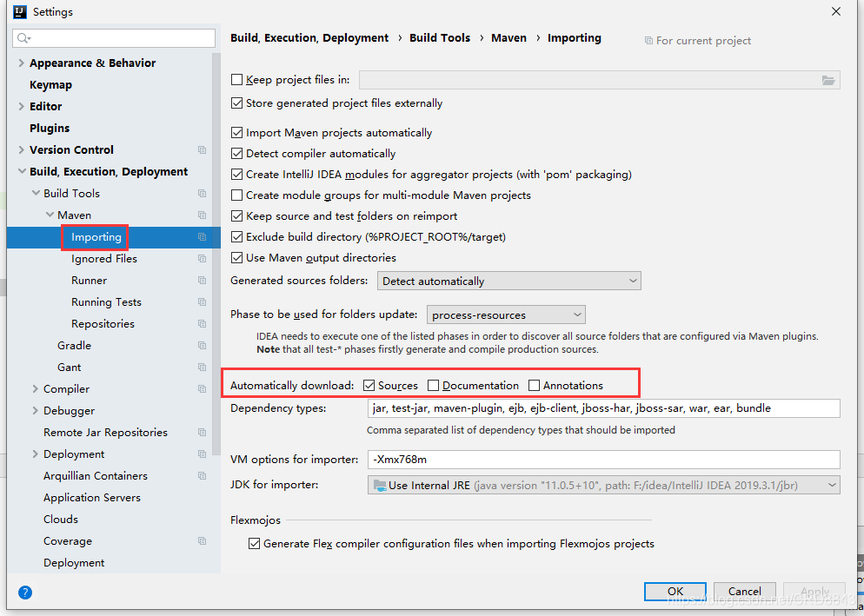864x616 pixels.
Task: Check Automatically download Annotations
Action: click(534, 386)
